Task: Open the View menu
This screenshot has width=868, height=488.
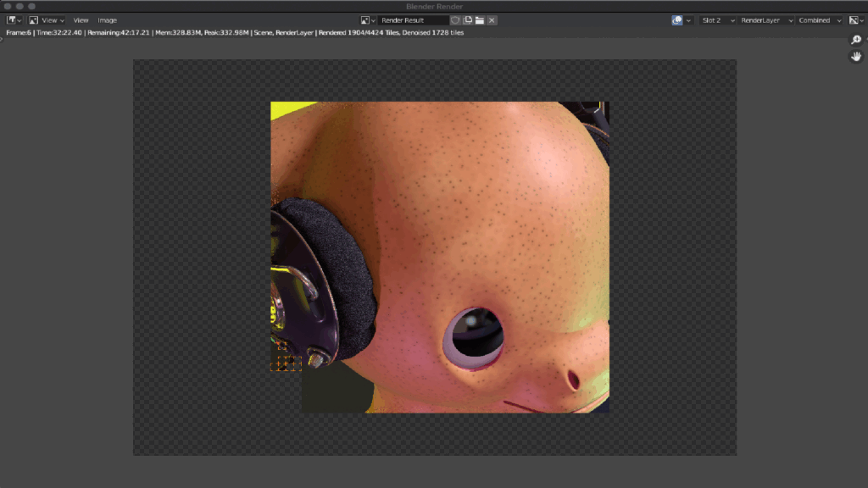Action: point(81,20)
